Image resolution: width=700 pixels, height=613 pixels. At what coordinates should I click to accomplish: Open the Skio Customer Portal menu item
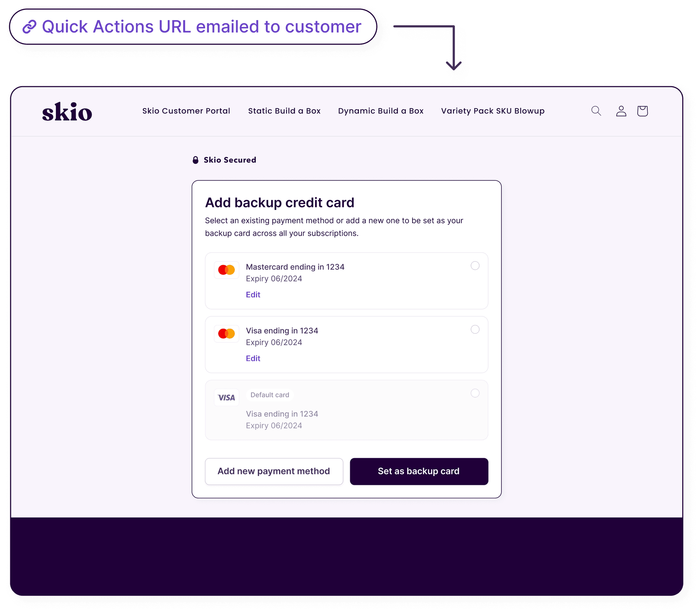186,110
